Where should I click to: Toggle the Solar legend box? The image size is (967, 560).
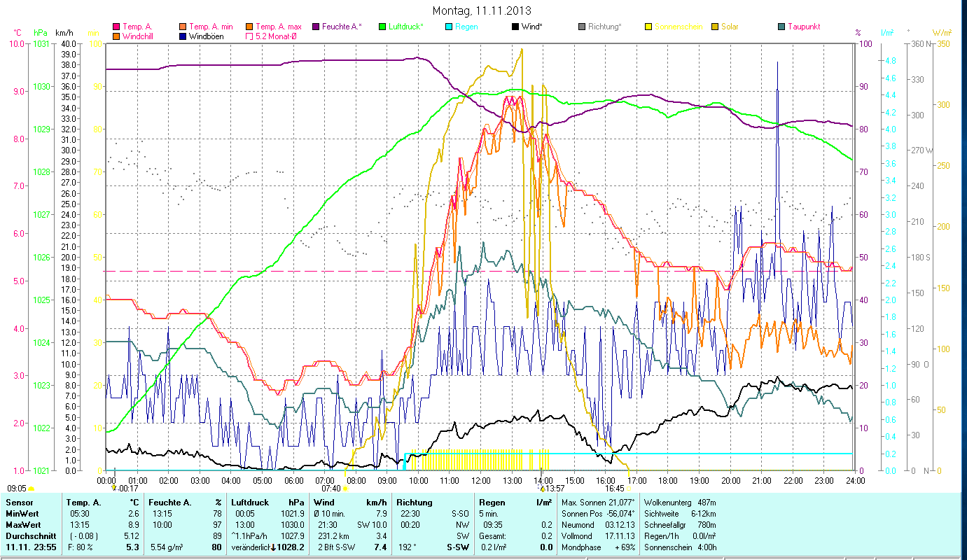pos(714,27)
